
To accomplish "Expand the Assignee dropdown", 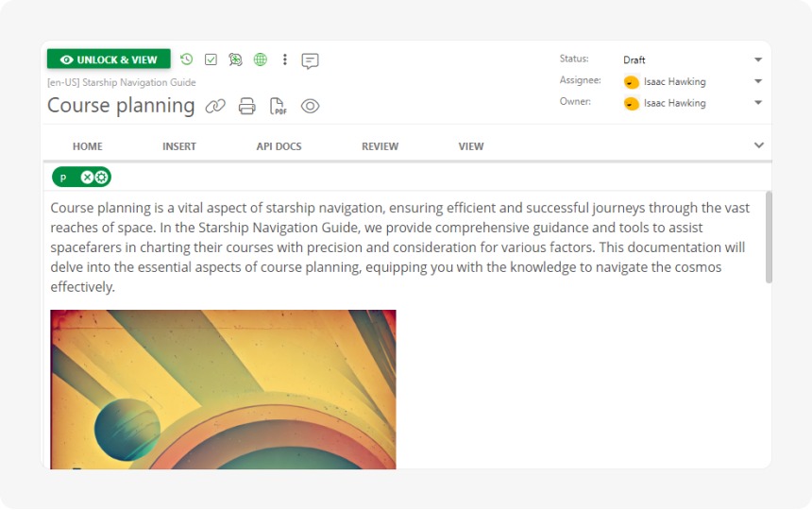I will coord(757,81).
